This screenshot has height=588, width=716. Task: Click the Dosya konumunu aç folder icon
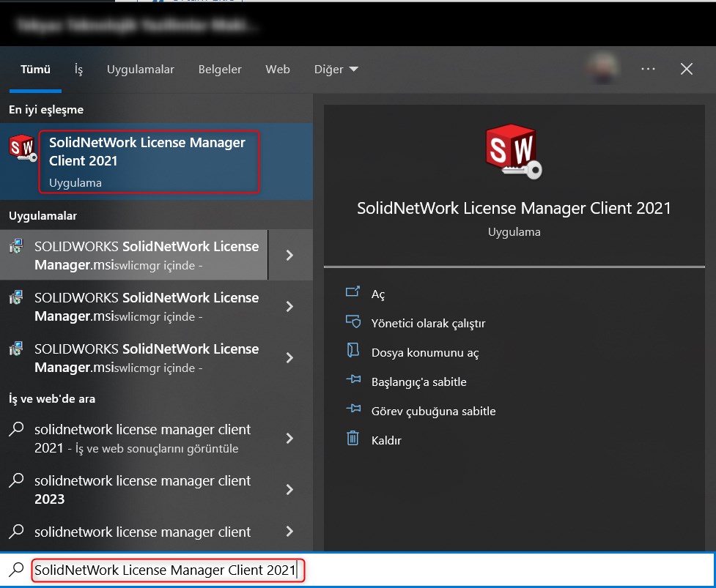pyautogui.click(x=353, y=351)
